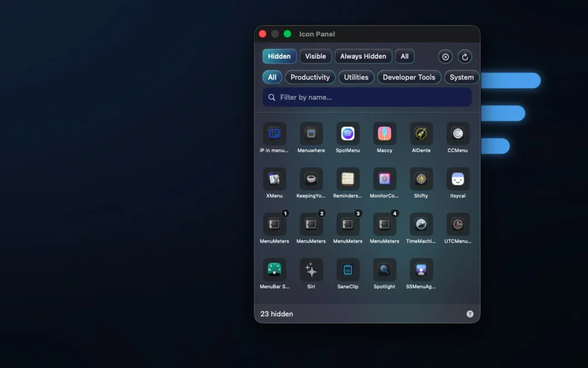Click the circular X clear button

[445, 57]
